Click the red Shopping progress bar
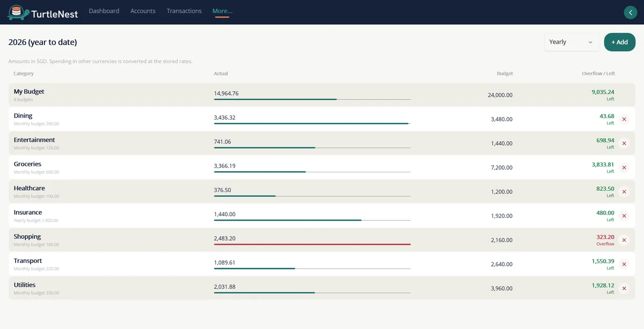 click(x=312, y=244)
